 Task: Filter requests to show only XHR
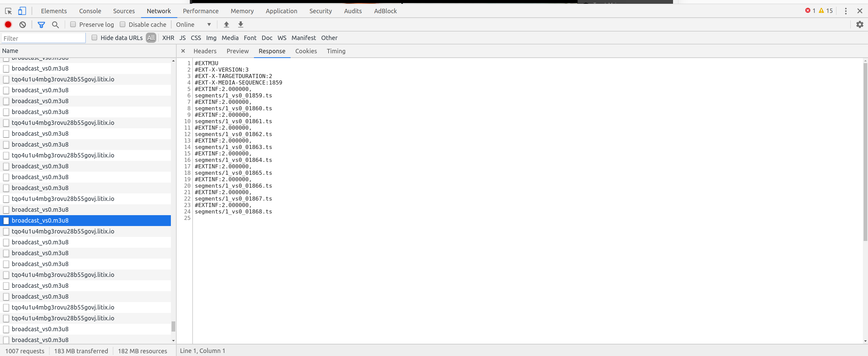(x=168, y=38)
